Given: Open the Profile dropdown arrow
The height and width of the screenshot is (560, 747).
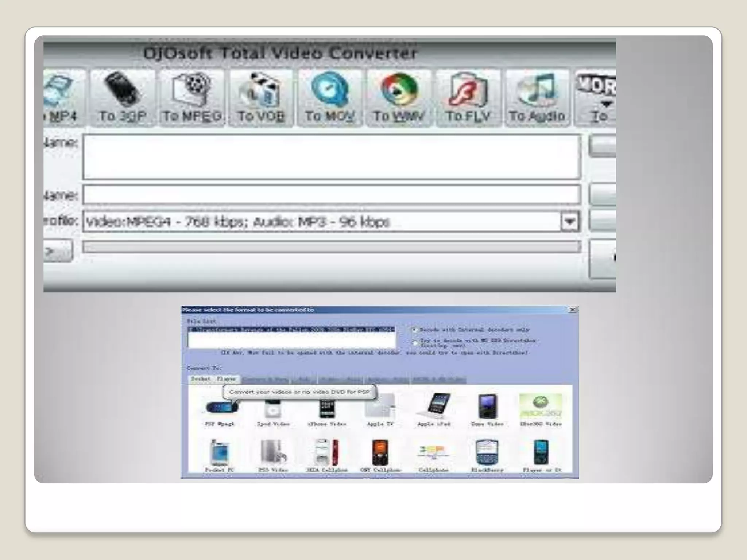Looking at the screenshot, I should (570, 222).
